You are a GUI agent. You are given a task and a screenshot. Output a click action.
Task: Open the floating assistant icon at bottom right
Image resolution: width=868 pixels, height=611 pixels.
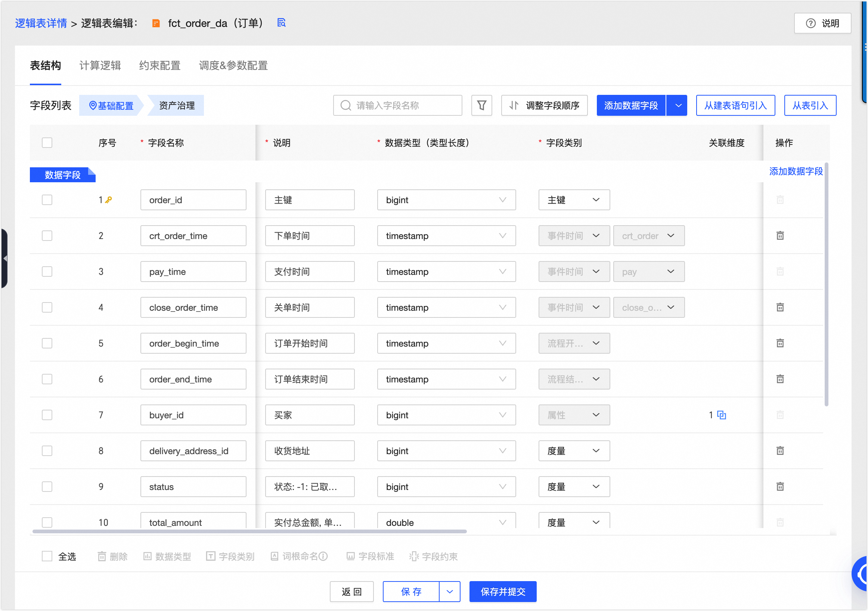pyautogui.click(x=860, y=574)
